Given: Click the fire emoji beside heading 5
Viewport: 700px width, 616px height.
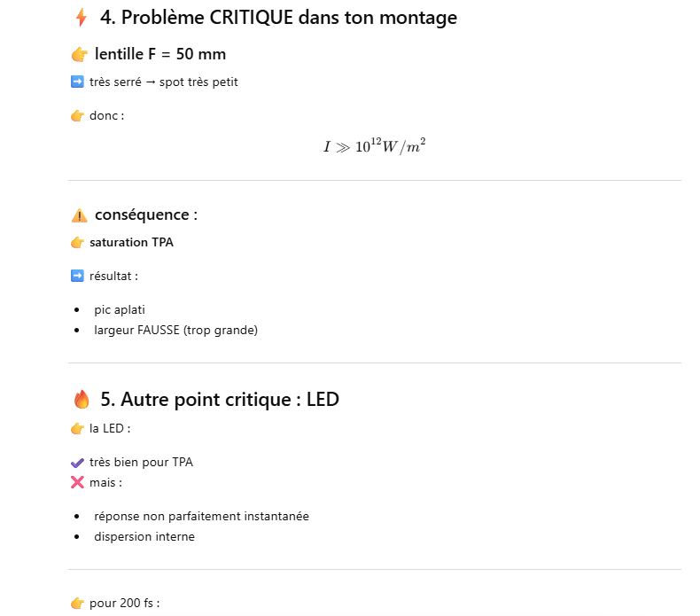Looking at the screenshot, I should click(82, 400).
